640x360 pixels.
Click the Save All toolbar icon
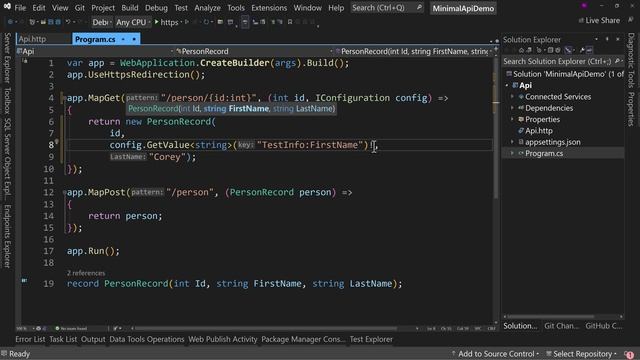tap(58, 22)
